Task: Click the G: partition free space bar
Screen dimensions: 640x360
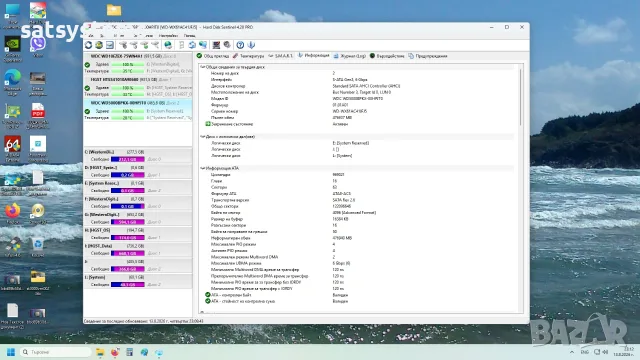Action: point(128,222)
